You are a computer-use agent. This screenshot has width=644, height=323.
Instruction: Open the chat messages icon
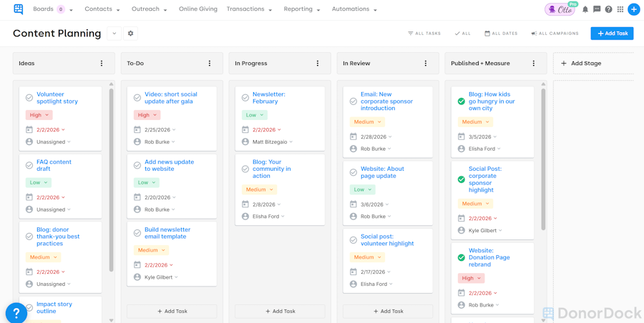point(597,9)
